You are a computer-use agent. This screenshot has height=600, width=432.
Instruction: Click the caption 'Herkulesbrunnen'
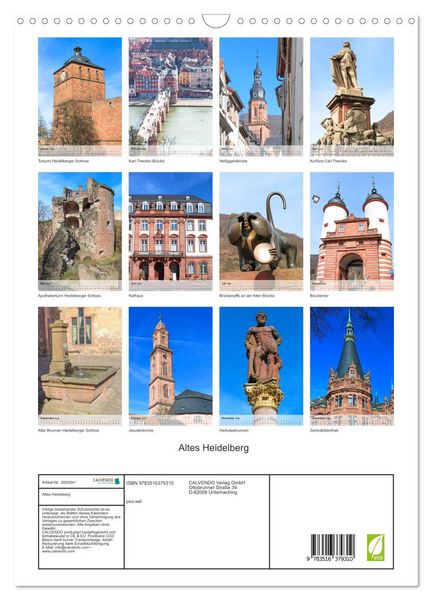tap(234, 430)
